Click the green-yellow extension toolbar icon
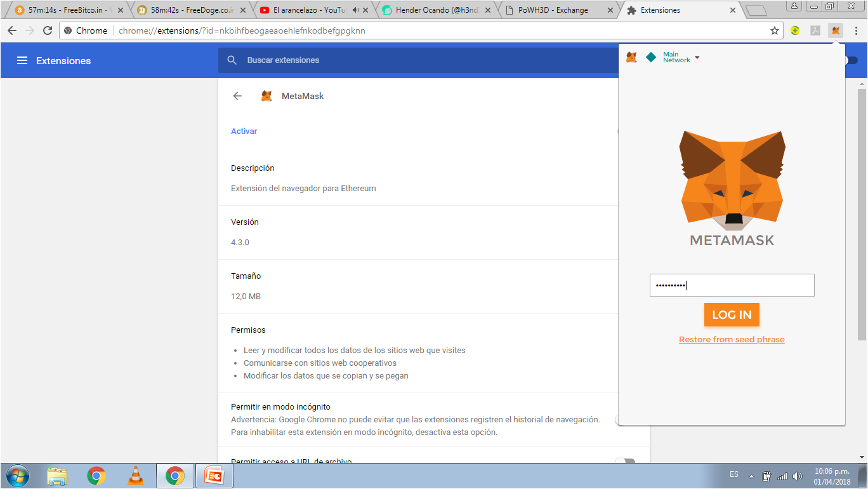 (795, 30)
